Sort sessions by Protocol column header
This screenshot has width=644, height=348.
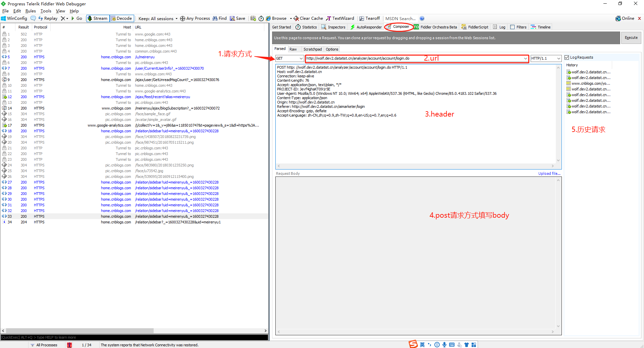click(x=41, y=27)
